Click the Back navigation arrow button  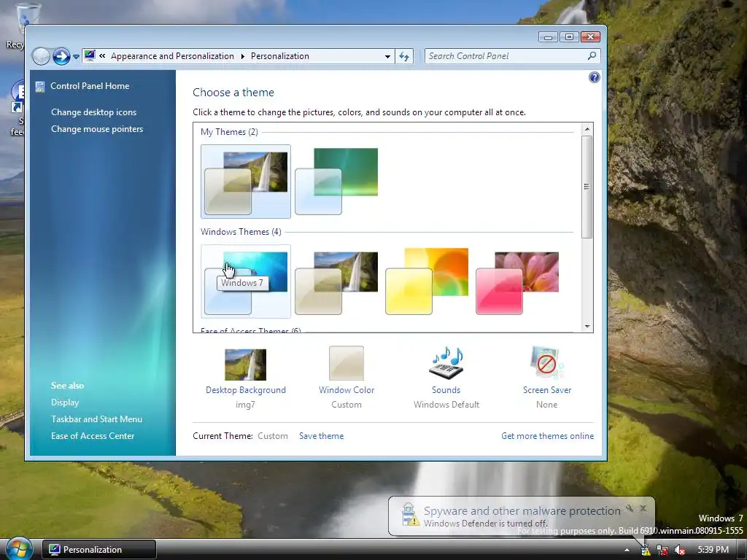41,56
